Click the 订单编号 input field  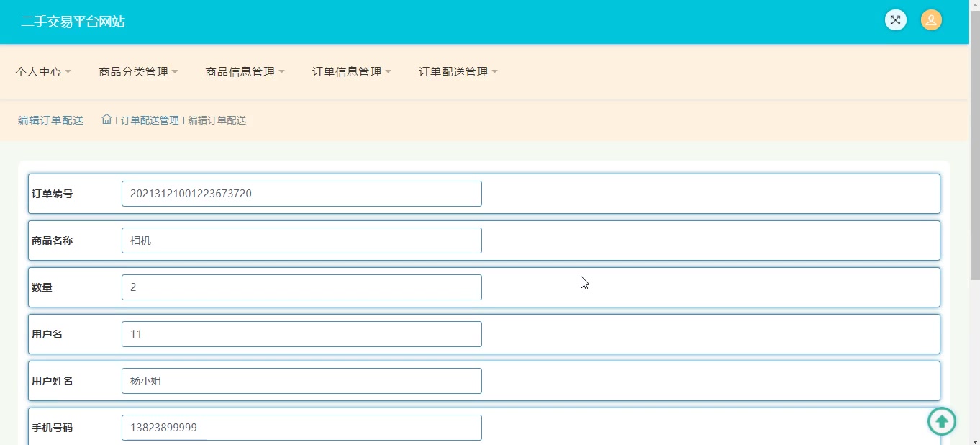[x=301, y=194]
